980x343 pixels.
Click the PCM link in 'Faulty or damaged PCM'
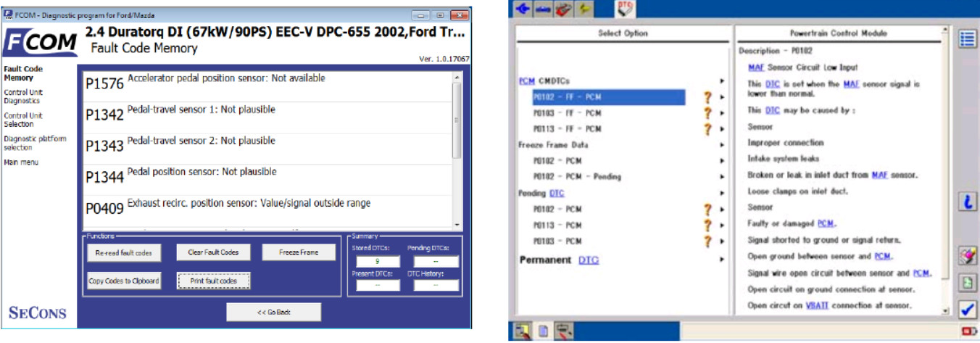point(827,223)
